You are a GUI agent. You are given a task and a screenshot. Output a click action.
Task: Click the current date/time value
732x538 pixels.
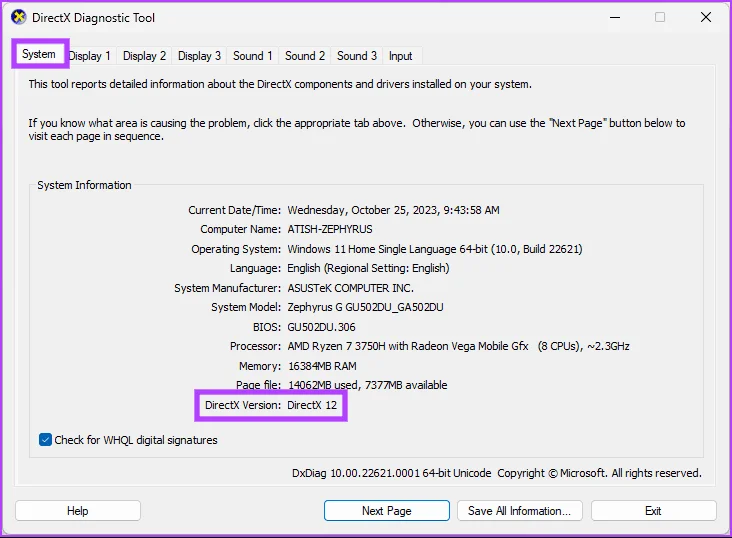pos(394,210)
